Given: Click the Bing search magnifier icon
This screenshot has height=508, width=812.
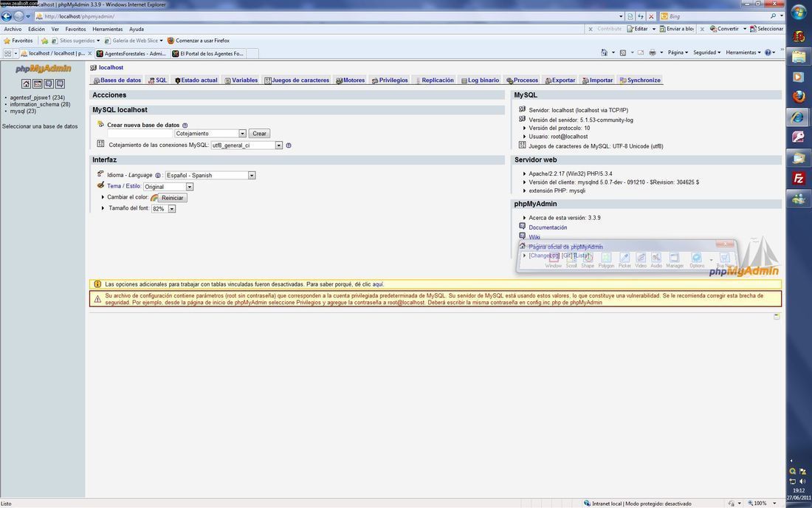Looking at the screenshot, I should (x=773, y=16).
